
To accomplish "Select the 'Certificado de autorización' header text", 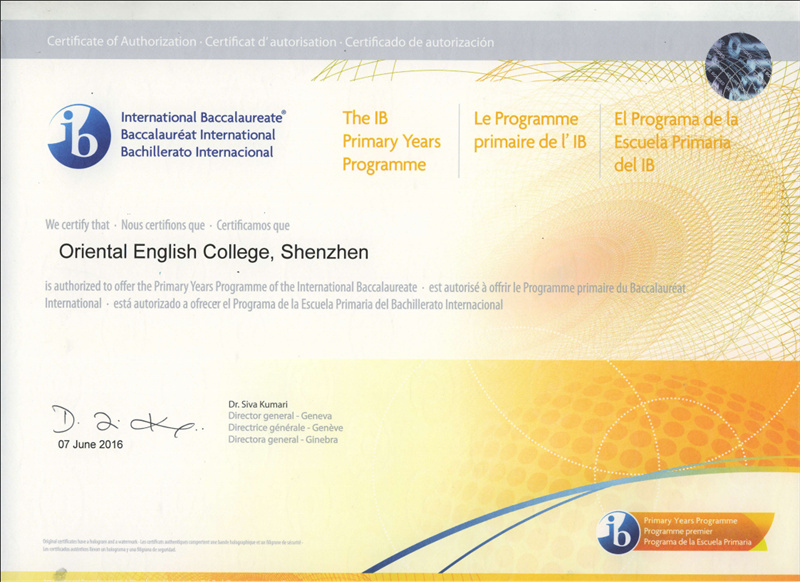I will [x=419, y=42].
